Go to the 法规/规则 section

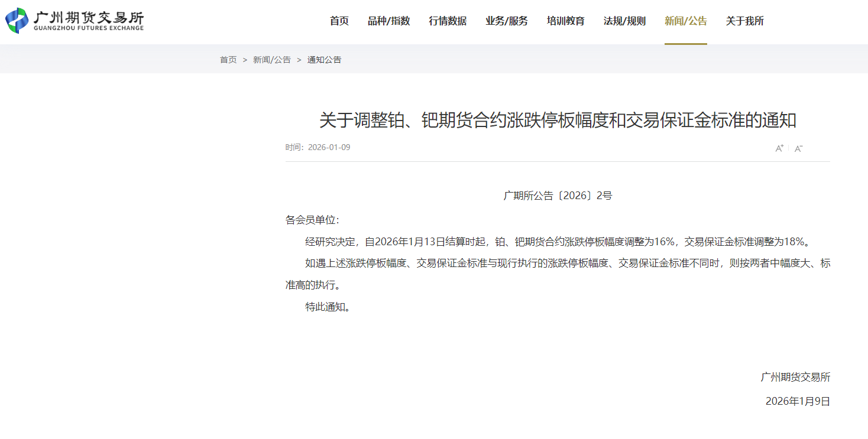pyautogui.click(x=624, y=21)
